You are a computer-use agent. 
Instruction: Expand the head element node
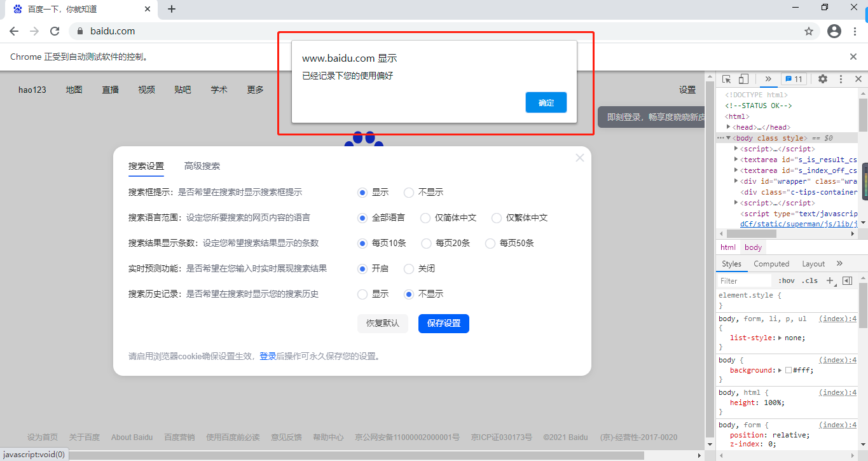pyautogui.click(x=729, y=127)
